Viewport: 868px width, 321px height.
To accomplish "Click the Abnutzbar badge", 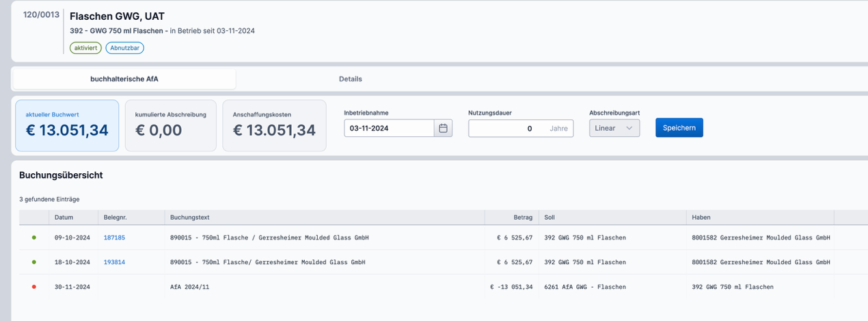I will (x=124, y=48).
